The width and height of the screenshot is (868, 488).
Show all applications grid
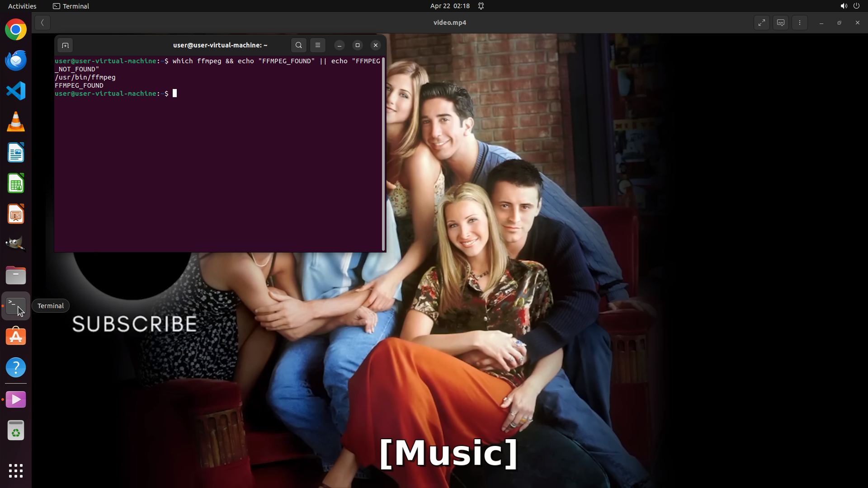(16, 471)
